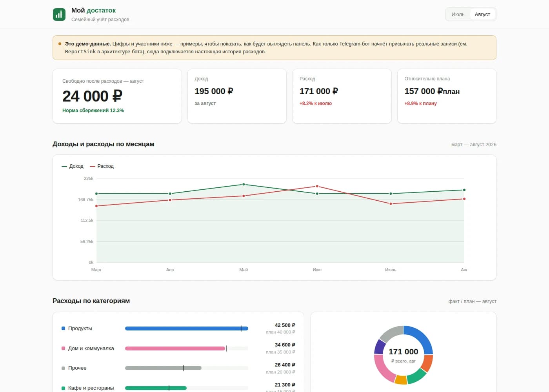
Task: Click the Июн expense data point
Action: click(x=317, y=186)
